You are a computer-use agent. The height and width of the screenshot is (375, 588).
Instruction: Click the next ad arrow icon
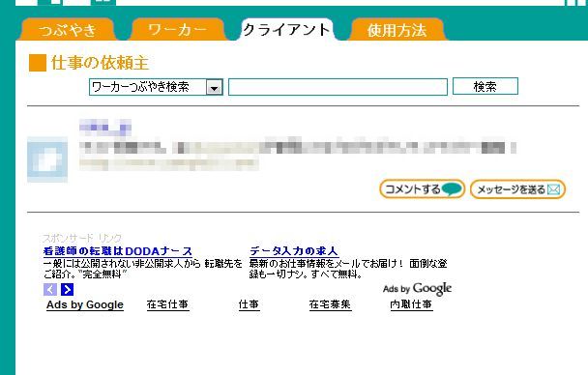(67, 289)
